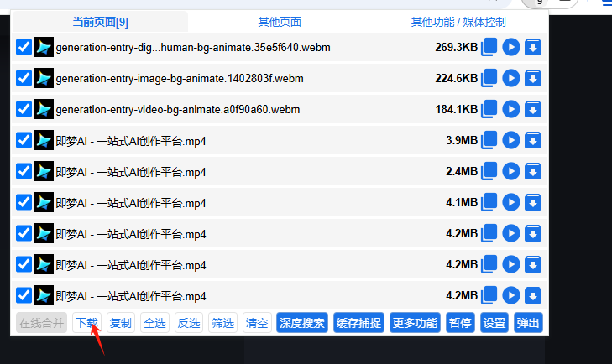The width and height of the screenshot is (612, 364).
Task: Play the 4.1MB mp4 video
Action: pos(511,202)
